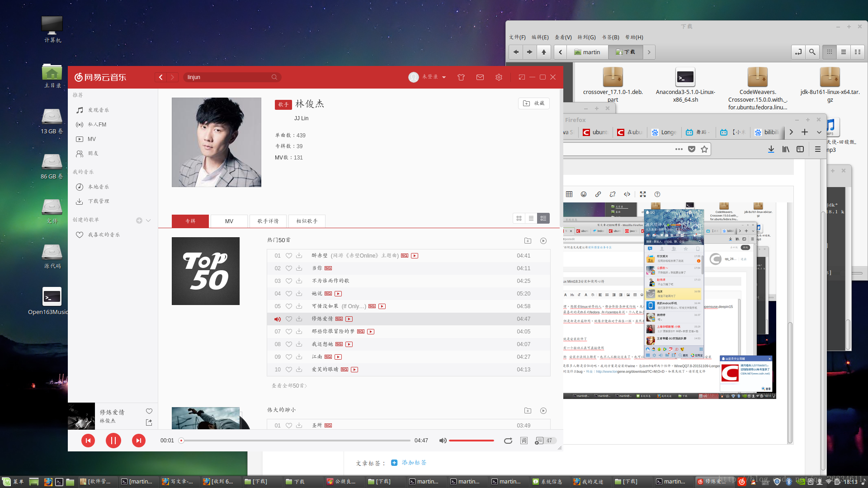Open Firefox page actions three dots
This screenshot has height=488, width=868.
679,149
